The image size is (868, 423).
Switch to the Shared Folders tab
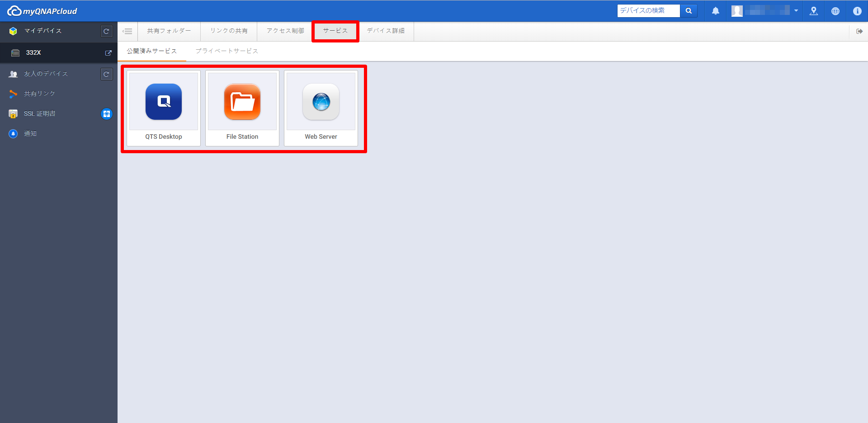[x=169, y=31]
